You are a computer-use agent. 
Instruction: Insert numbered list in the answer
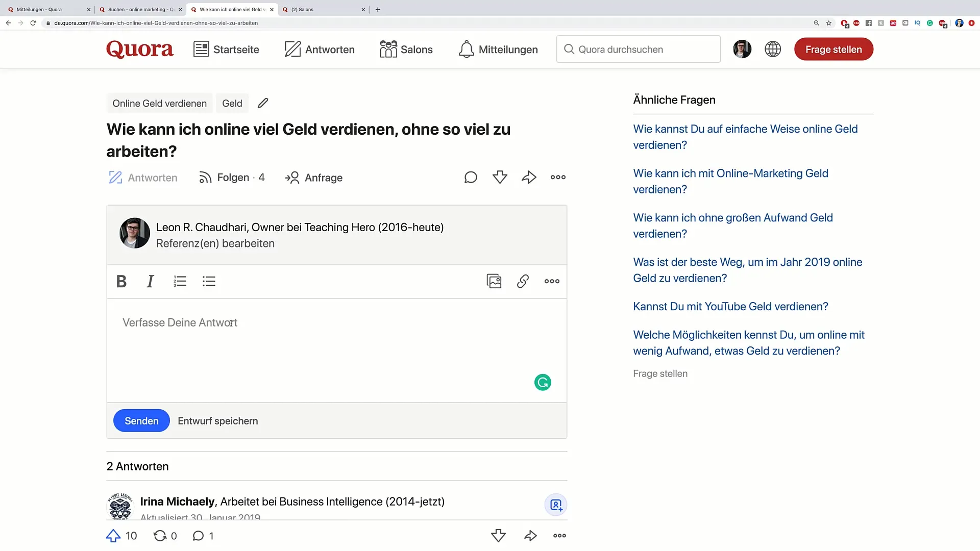(180, 281)
